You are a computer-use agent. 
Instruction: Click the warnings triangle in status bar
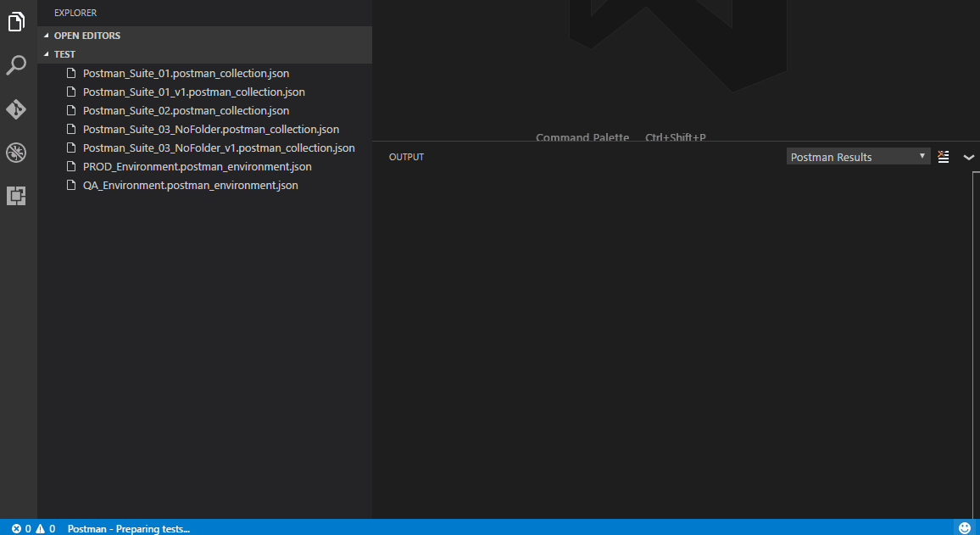tap(41, 529)
